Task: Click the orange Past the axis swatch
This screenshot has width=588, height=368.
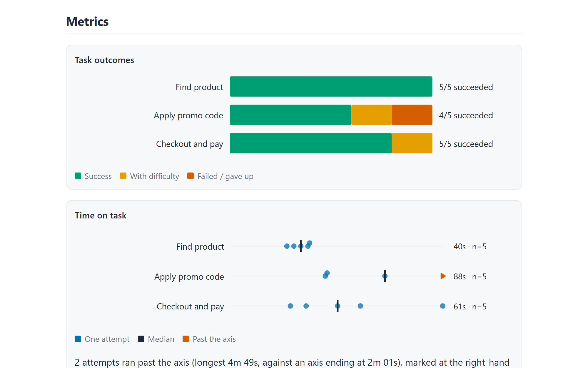Action: pos(186,339)
